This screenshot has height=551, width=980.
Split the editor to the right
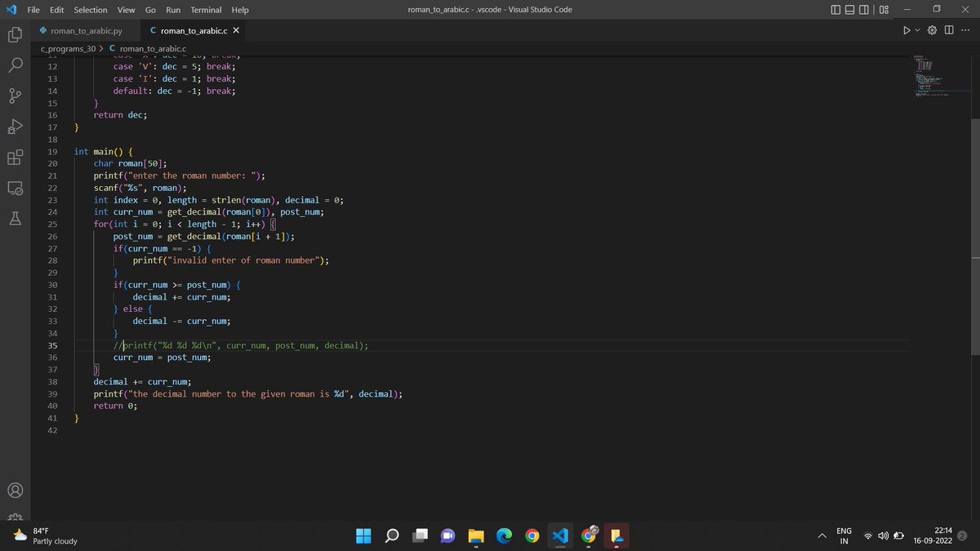click(x=948, y=31)
